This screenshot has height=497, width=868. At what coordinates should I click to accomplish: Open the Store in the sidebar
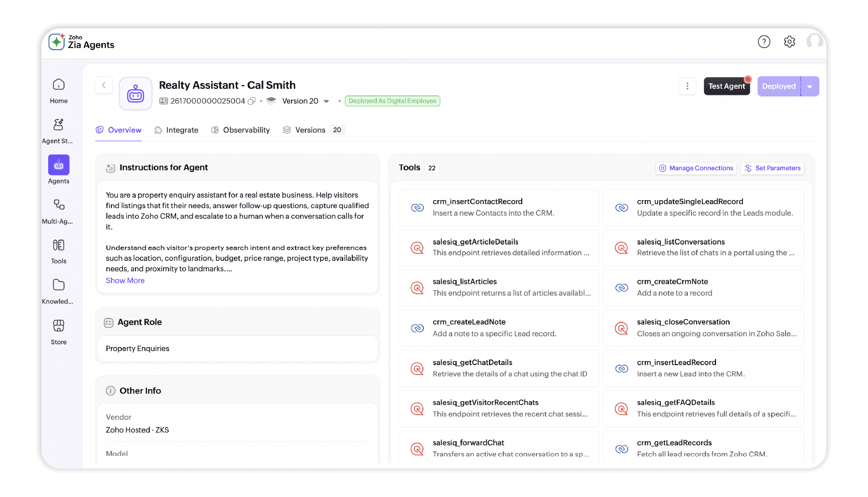pyautogui.click(x=59, y=332)
